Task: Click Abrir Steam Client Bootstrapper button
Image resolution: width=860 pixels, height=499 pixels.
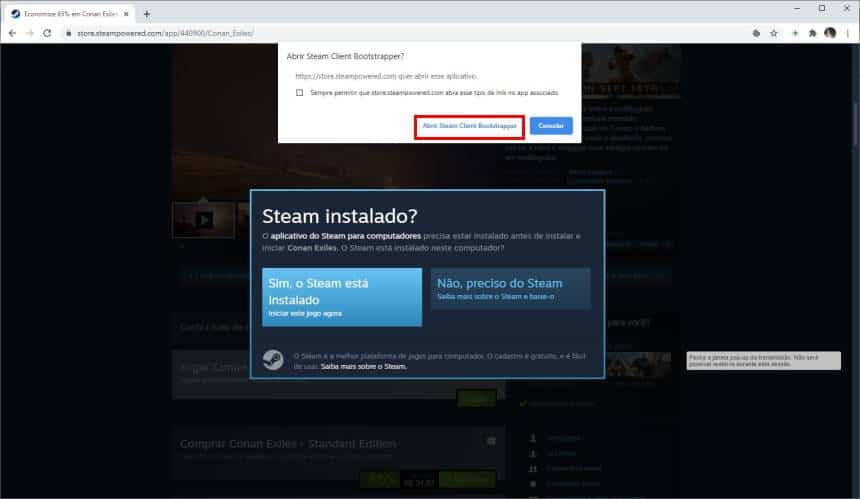Action: 469,126
